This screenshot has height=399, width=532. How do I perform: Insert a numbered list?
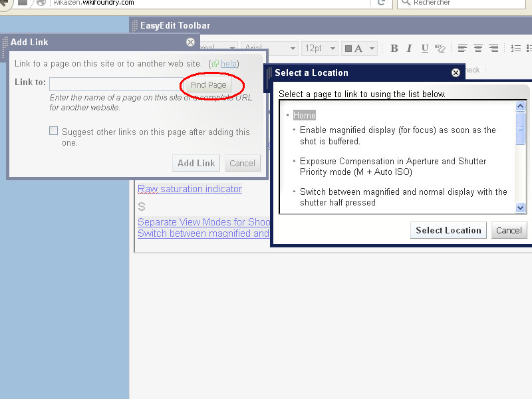pyautogui.click(x=516, y=49)
